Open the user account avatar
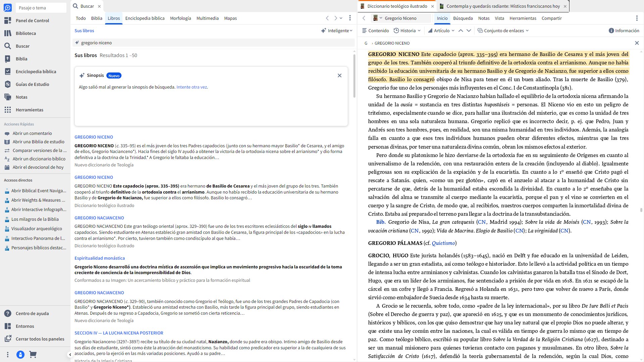Image resolution: width=644 pixels, height=362 pixels. click(x=20, y=355)
